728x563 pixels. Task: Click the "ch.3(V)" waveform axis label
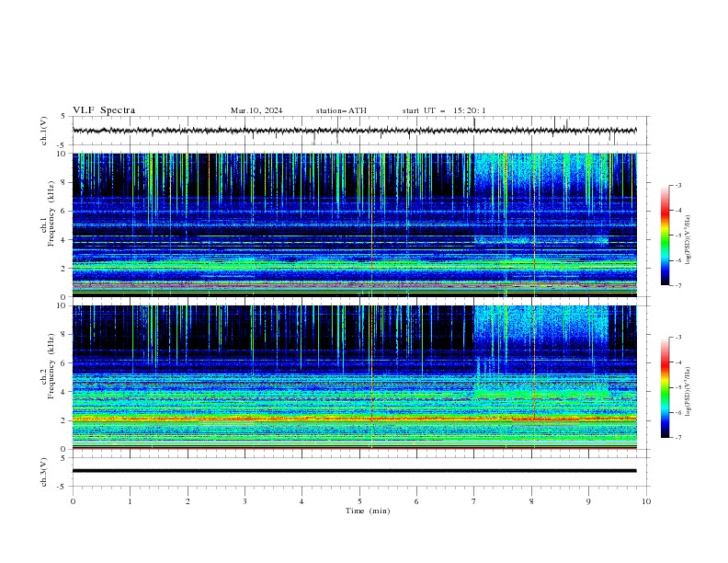point(44,472)
